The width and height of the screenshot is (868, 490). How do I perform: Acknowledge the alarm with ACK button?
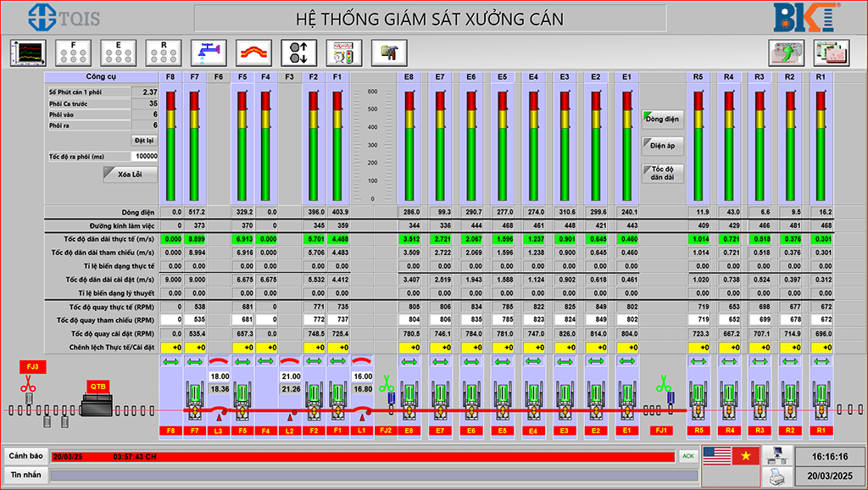click(x=687, y=456)
